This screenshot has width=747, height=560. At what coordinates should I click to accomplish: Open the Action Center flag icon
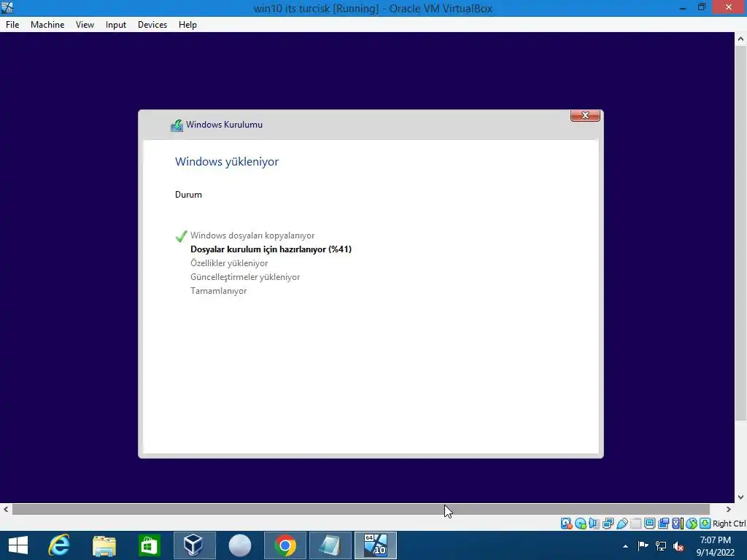[x=643, y=546]
